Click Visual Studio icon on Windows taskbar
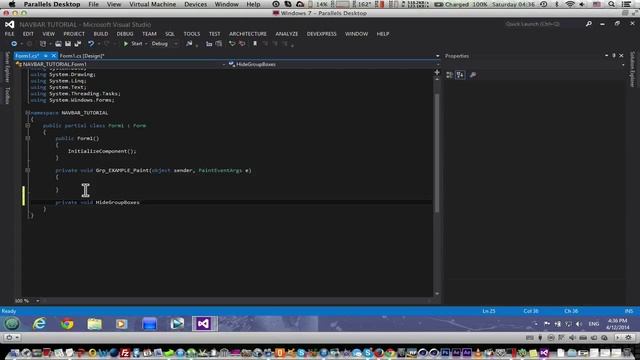 (x=204, y=324)
